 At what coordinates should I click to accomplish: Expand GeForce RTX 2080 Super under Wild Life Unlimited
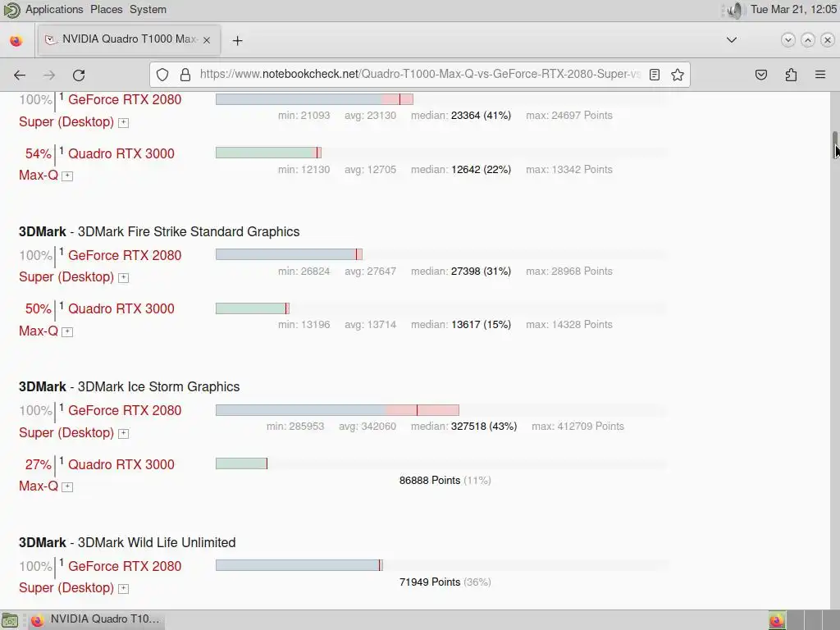123,588
